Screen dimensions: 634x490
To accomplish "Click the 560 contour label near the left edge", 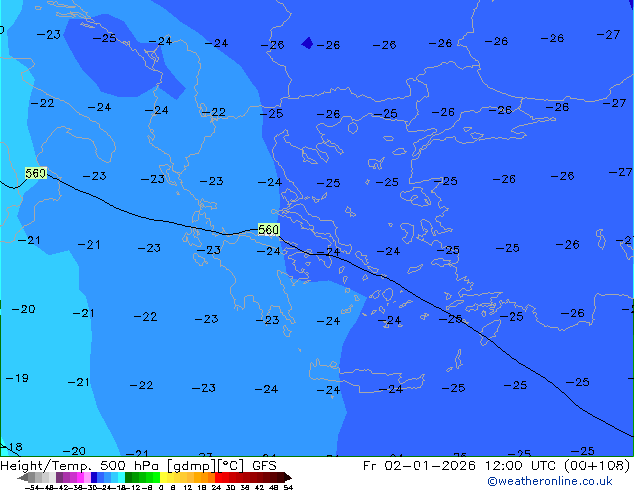I will coord(36,173).
